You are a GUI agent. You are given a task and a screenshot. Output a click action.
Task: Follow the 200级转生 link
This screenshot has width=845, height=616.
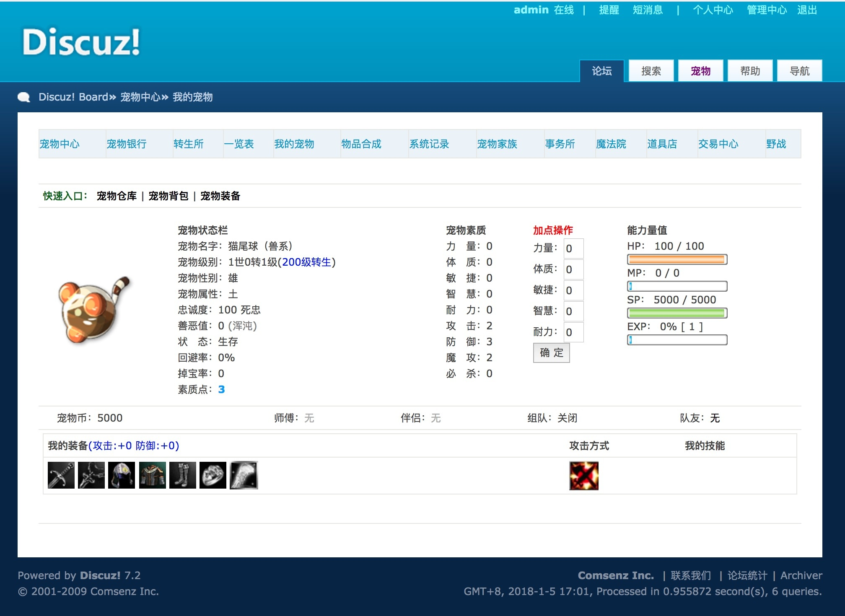(x=306, y=262)
